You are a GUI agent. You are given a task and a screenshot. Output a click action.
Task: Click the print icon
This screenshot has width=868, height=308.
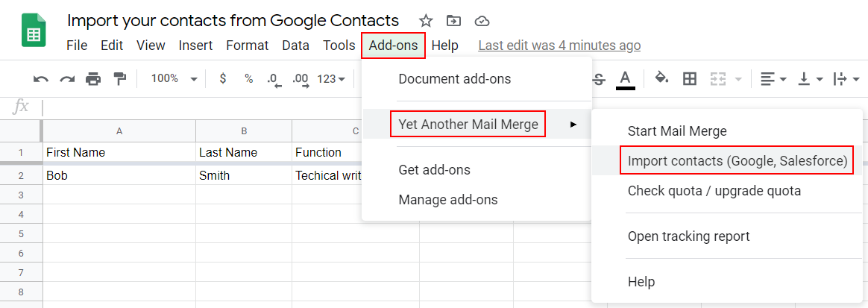pos(93,78)
